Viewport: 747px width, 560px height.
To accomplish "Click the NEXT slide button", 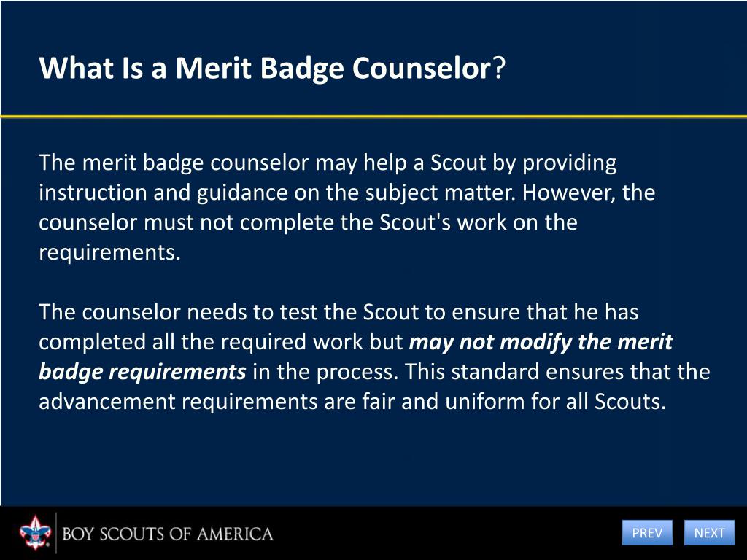I will 709,533.
